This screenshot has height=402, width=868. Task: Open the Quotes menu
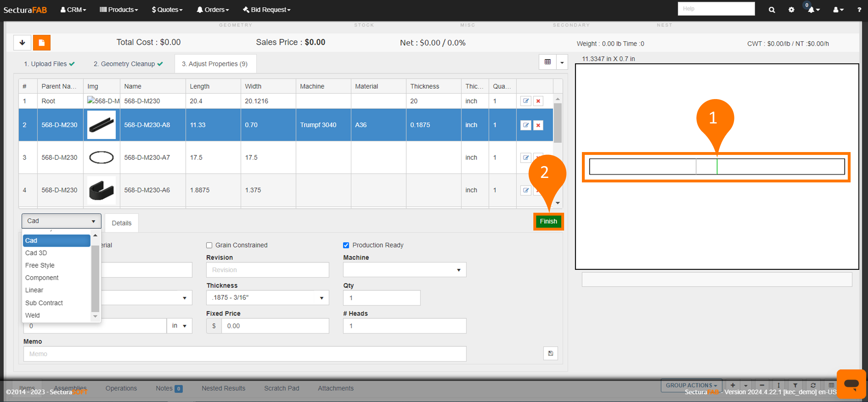tap(167, 10)
